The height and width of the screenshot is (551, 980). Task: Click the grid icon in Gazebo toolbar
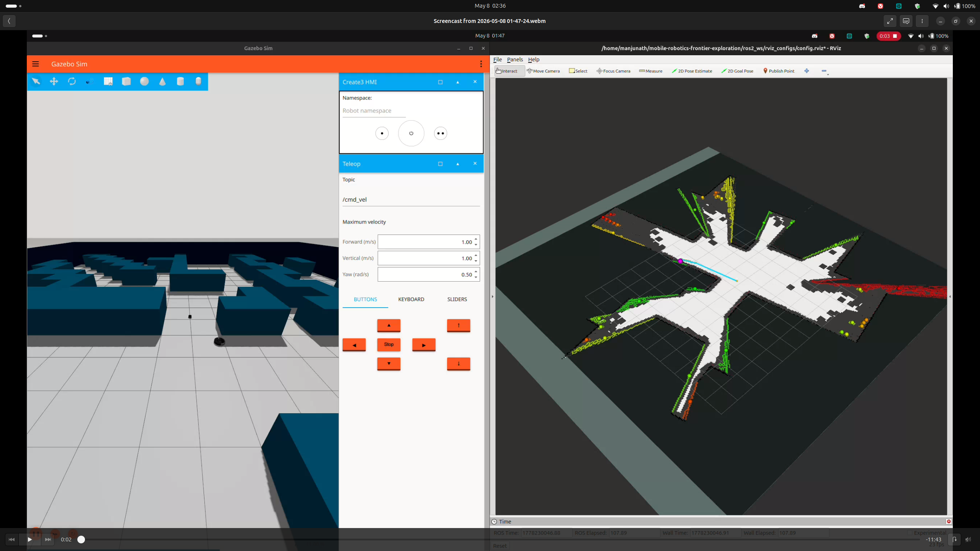click(108, 81)
